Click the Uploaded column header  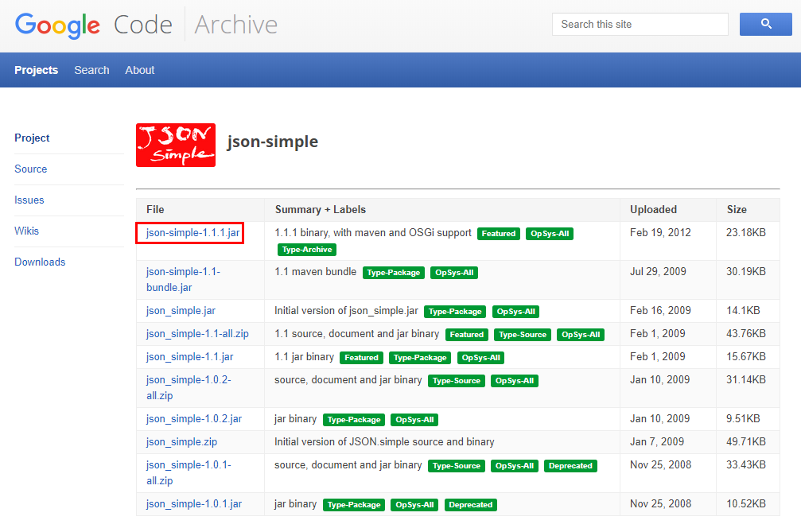(653, 209)
